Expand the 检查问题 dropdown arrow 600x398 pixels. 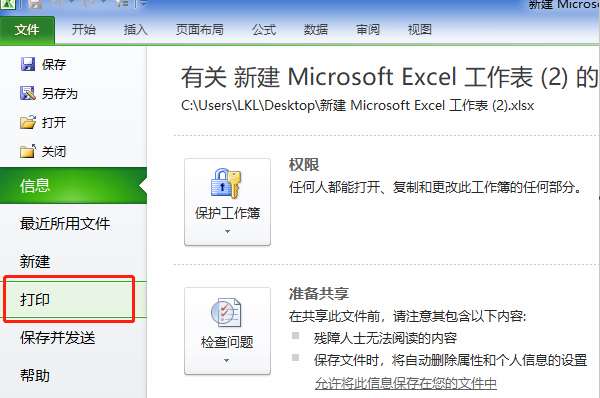click(227, 360)
